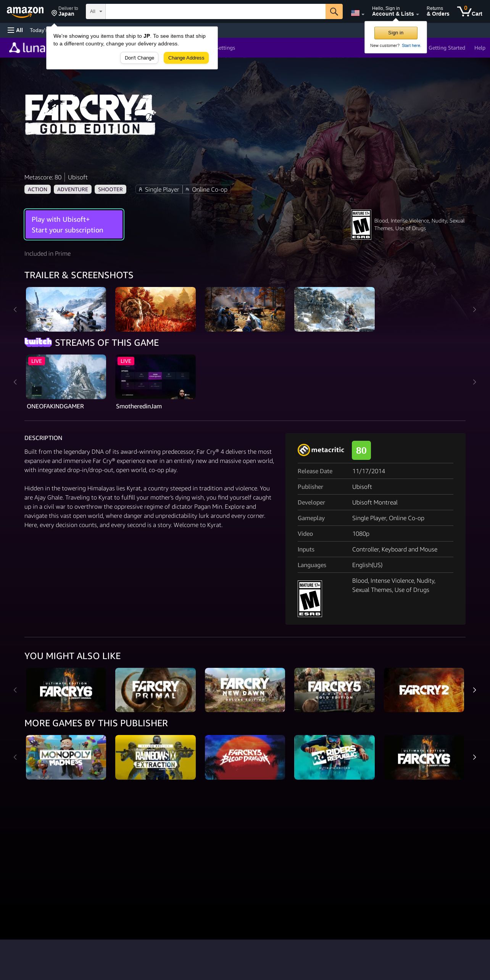This screenshot has height=980, width=490.
Task: Follow the Start here new customer link
Action: coord(411,45)
